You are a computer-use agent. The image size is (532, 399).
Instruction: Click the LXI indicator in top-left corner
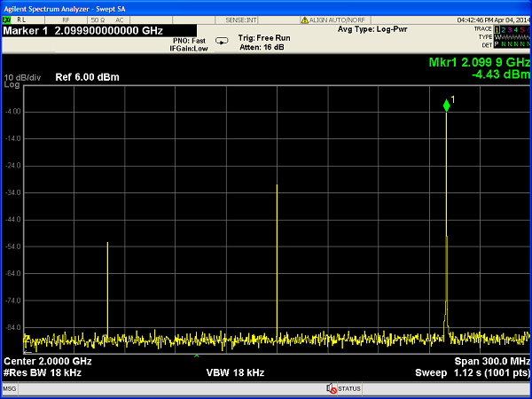(x=7, y=20)
